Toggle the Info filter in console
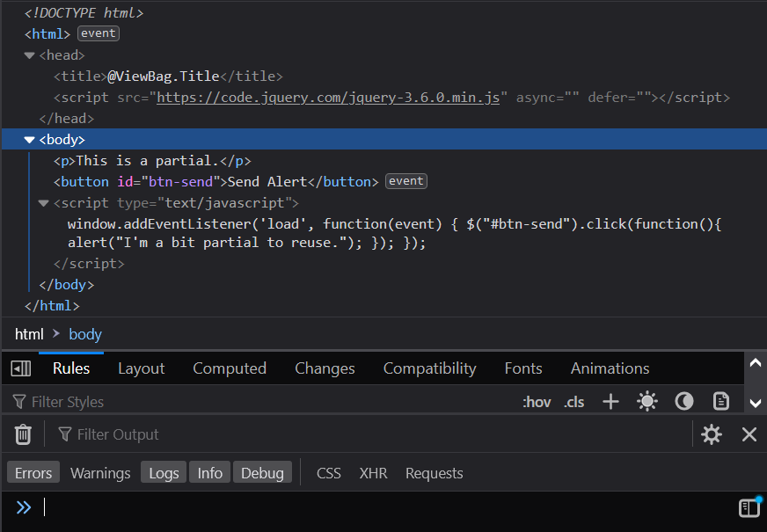767x532 pixels. click(x=210, y=473)
